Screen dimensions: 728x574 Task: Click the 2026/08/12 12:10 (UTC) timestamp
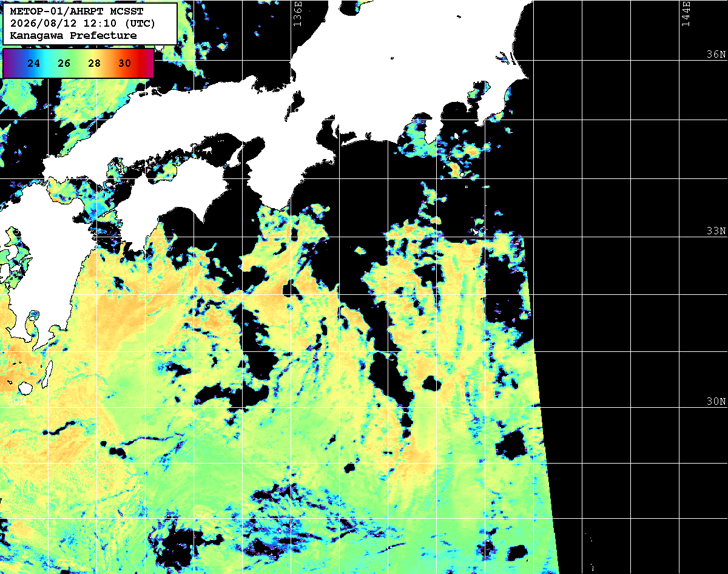83,24
